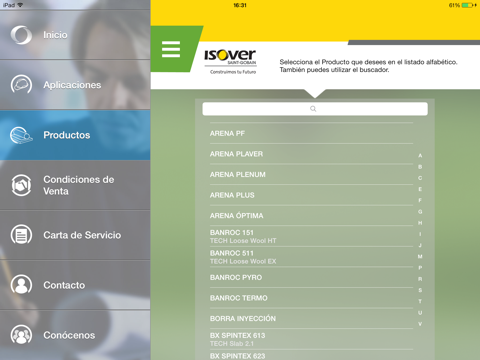Jump to letter V in alphabet index
Image resolution: width=480 pixels, height=360 pixels.
point(420,324)
